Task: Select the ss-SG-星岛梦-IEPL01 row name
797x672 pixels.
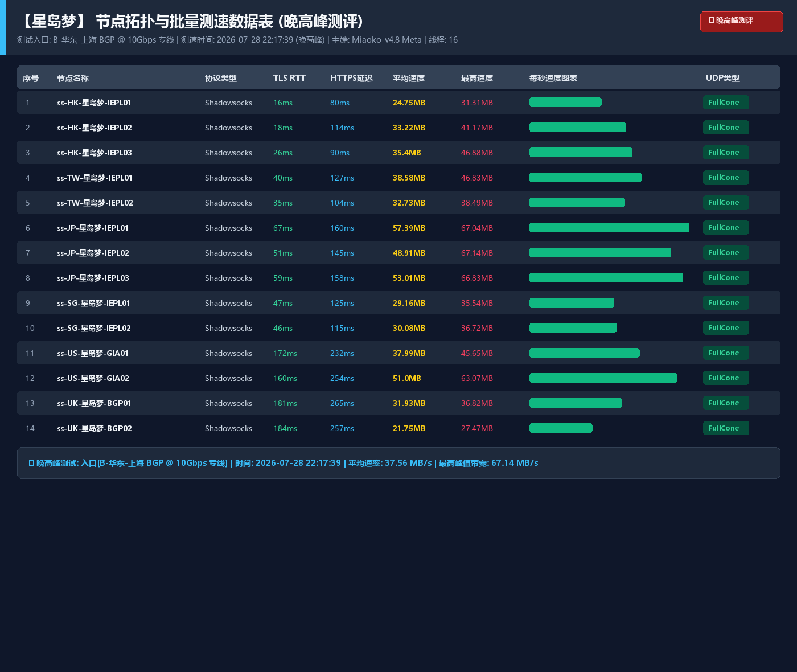Action: click(93, 303)
